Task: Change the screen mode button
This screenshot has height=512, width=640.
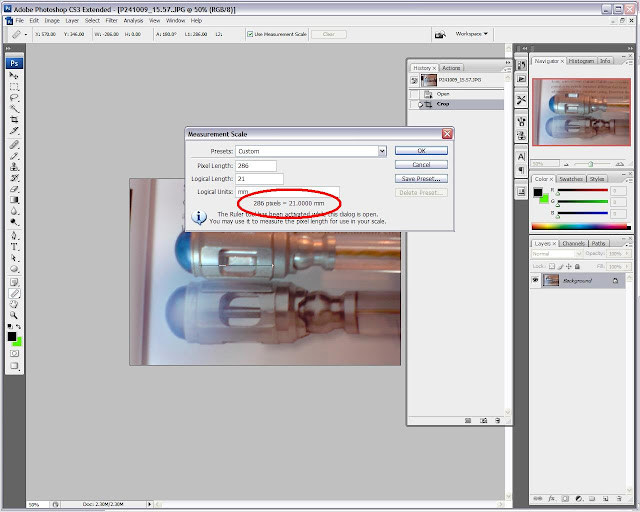Action: 14,365
